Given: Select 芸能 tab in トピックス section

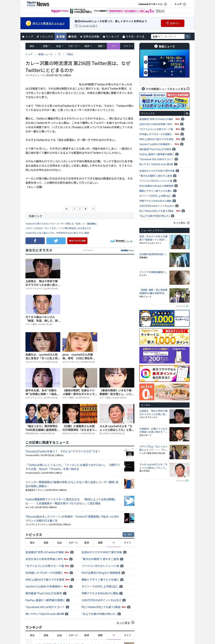Looking at the screenshot, I should click(46, 543).
